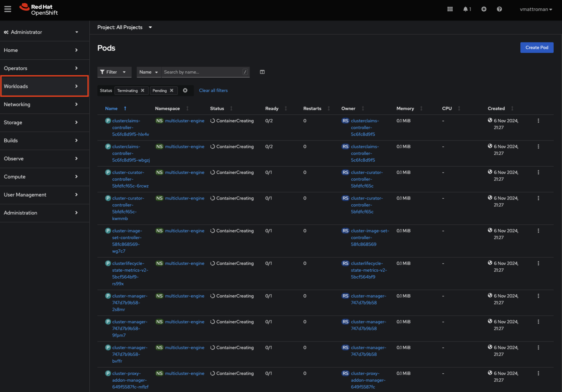The height and width of the screenshot is (392, 562).
Task: Open the hamburger navigation menu icon
Action: [8, 9]
